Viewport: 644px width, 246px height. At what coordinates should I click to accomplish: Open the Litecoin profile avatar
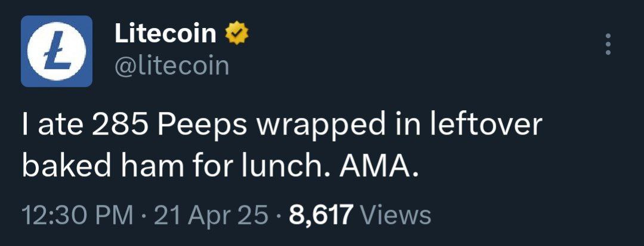57,51
